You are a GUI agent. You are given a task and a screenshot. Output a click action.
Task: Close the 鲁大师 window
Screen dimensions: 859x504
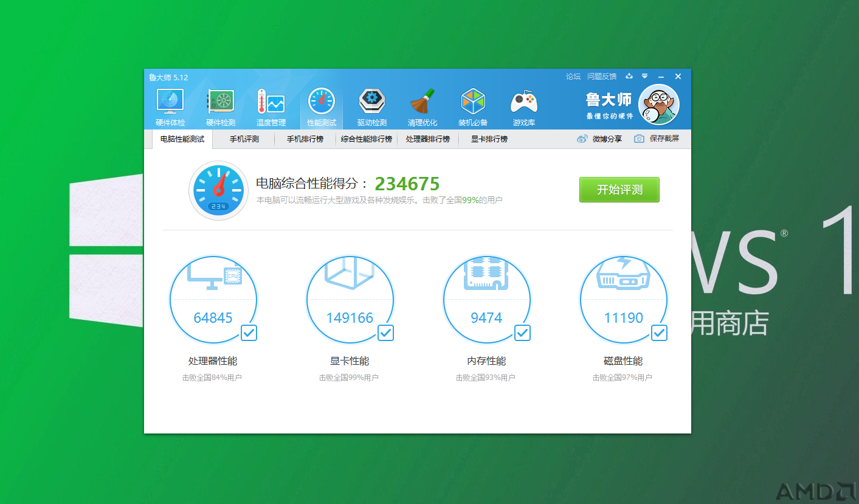(x=678, y=77)
